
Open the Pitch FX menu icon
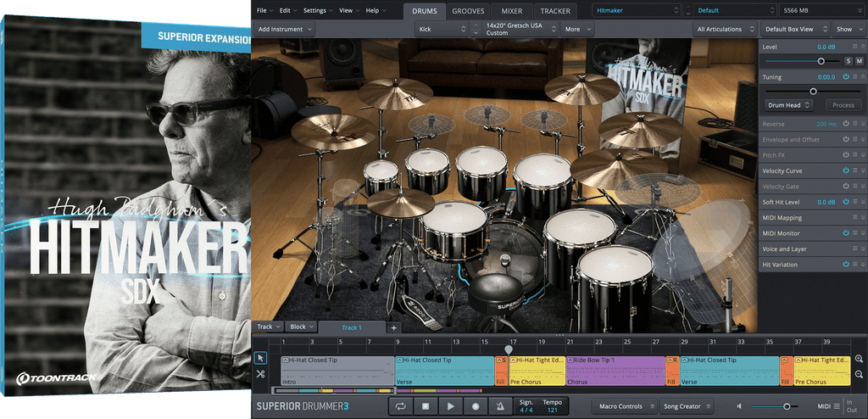click(855, 155)
